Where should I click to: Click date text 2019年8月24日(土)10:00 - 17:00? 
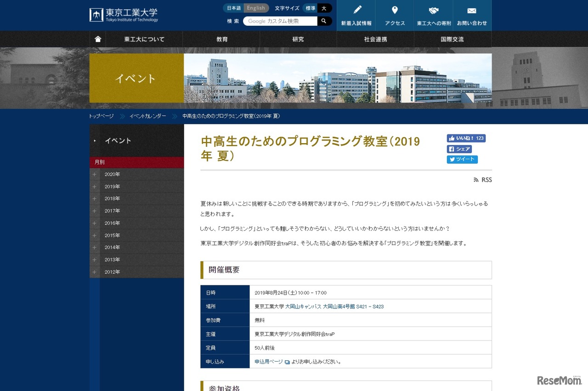[290, 293]
